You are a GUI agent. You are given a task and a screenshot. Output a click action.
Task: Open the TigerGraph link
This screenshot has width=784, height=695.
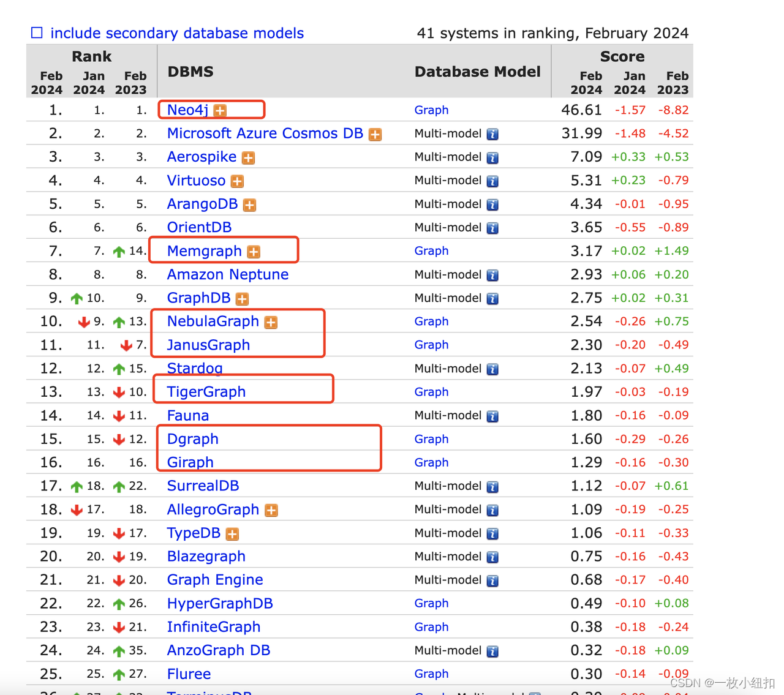click(x=206, y=392)
